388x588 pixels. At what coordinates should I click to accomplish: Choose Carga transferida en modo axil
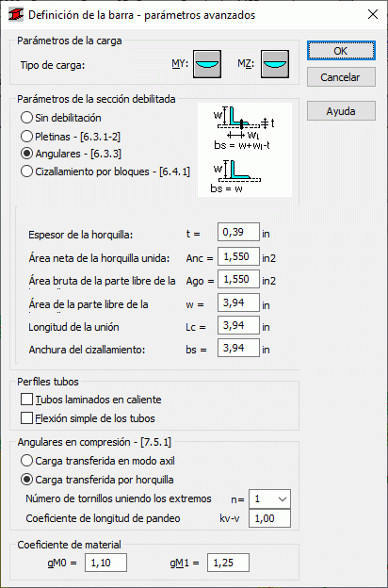point(98,461)
